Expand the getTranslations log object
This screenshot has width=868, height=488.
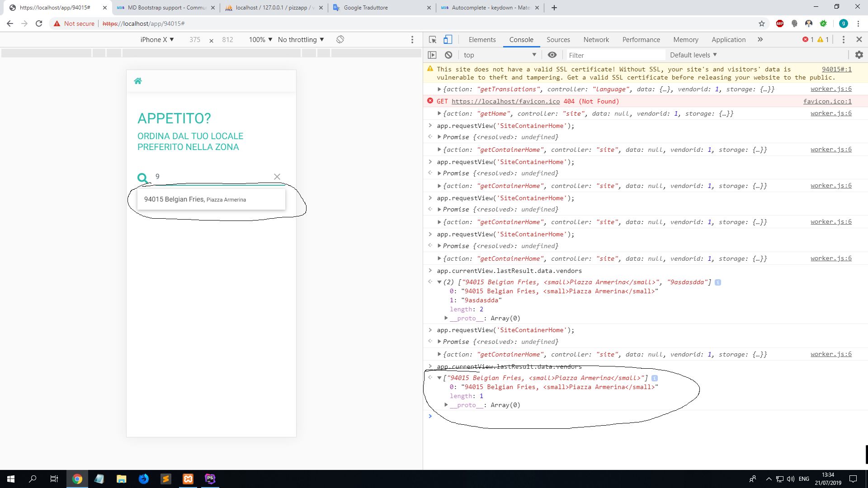[x=439, y=89]
